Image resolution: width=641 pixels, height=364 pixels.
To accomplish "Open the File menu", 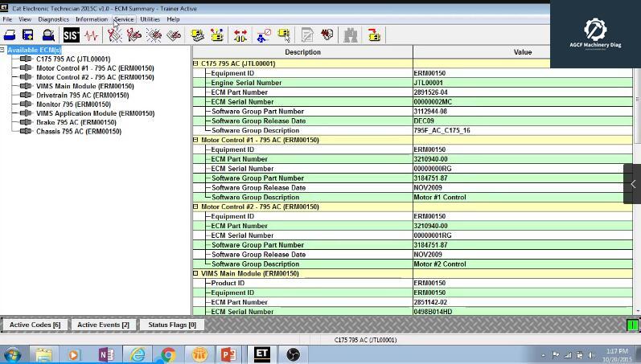I will (x=7, y=19).
